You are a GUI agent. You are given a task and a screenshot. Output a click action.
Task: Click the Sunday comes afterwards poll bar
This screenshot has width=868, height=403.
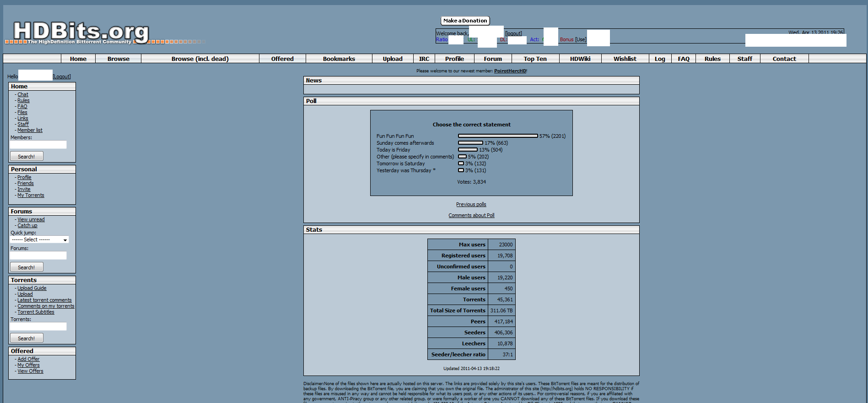pyautogui.click(x=470, y=143)
